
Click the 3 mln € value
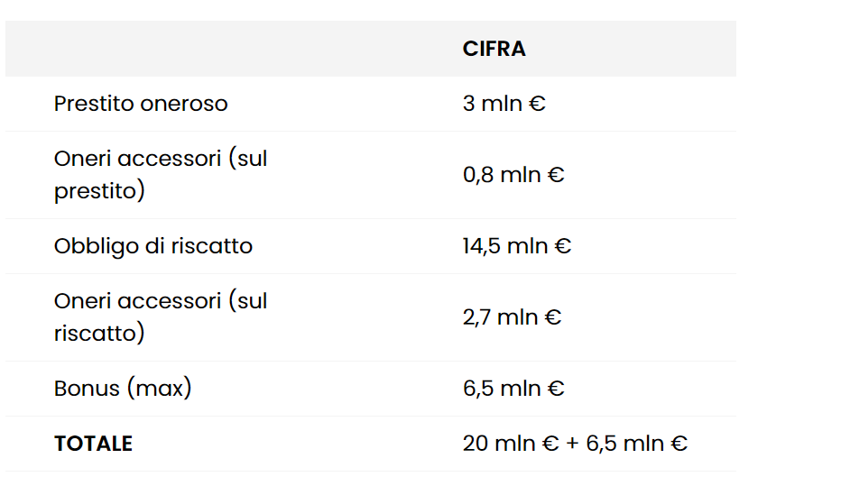pos(504,104)
